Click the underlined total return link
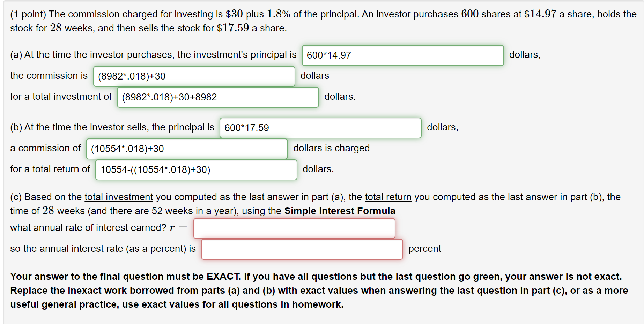This screenshot has height=324, width=644. click(x=388, y=197)
